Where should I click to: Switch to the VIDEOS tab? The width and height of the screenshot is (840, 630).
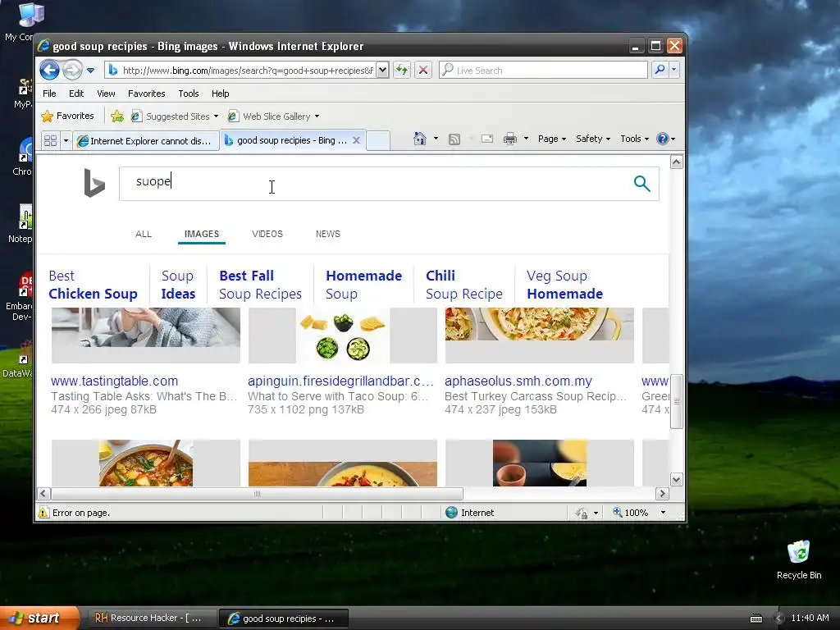(267, 234)
